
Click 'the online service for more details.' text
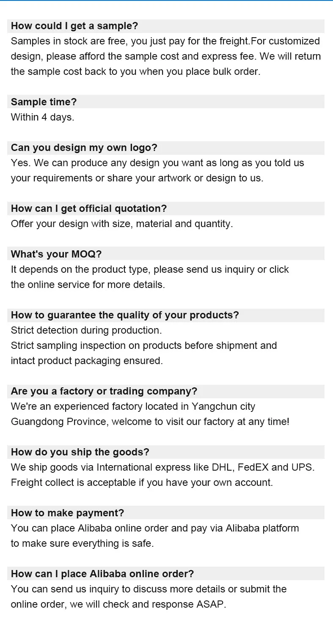(x=88, y=285)
